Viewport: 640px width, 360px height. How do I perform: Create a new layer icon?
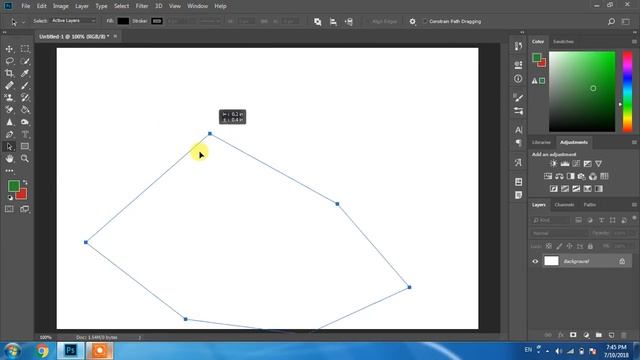point(611,335)
